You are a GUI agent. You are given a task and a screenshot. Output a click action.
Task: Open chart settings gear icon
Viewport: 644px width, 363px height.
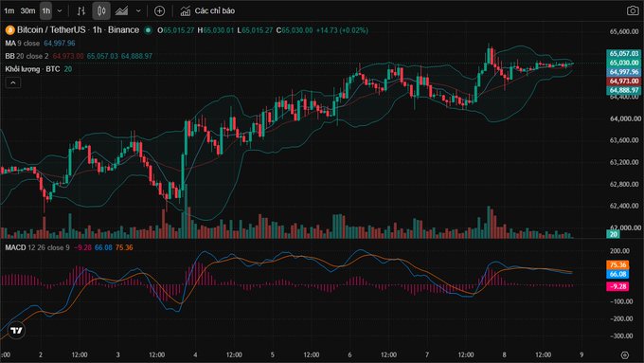point(625,354)
